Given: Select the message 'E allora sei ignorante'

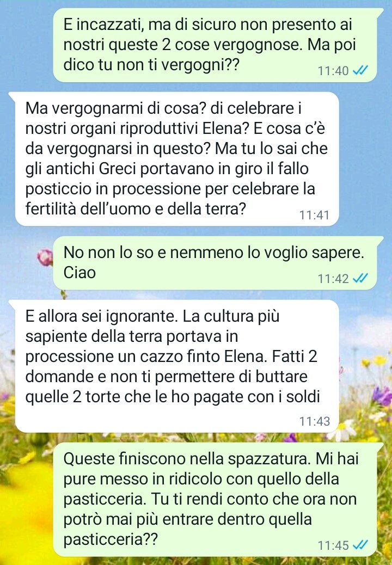Looking at the screenshot, I should [x=177, y=366].
